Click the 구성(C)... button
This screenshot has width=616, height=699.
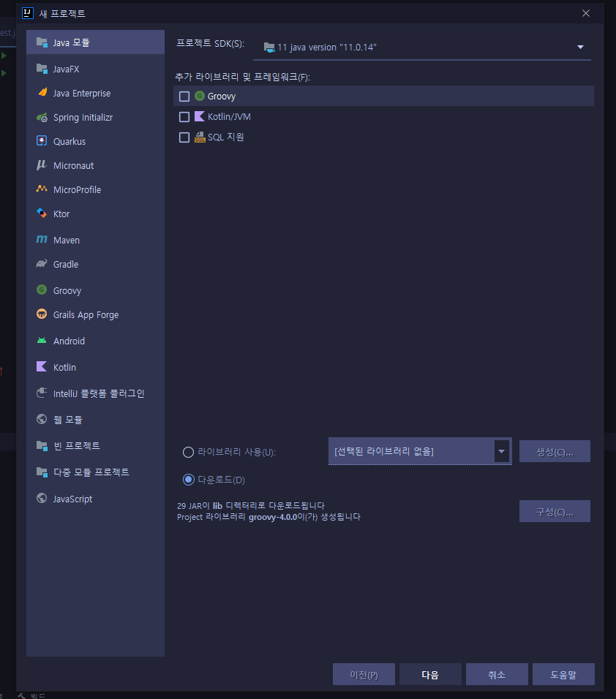555,511
